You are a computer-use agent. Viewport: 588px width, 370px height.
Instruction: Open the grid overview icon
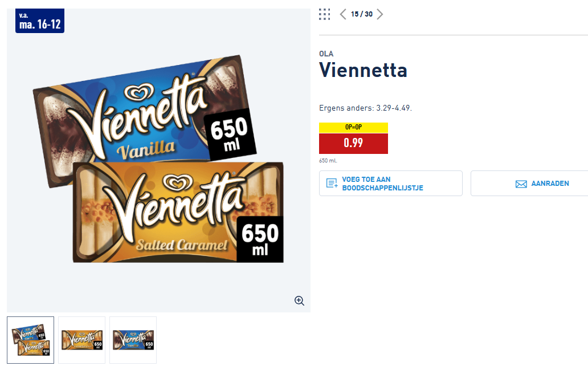coord(324,14)
